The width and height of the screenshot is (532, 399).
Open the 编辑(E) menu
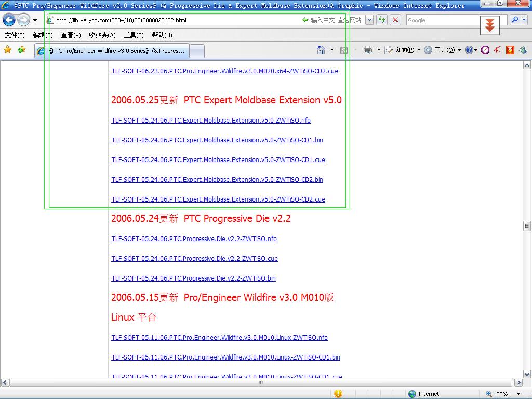43,35
